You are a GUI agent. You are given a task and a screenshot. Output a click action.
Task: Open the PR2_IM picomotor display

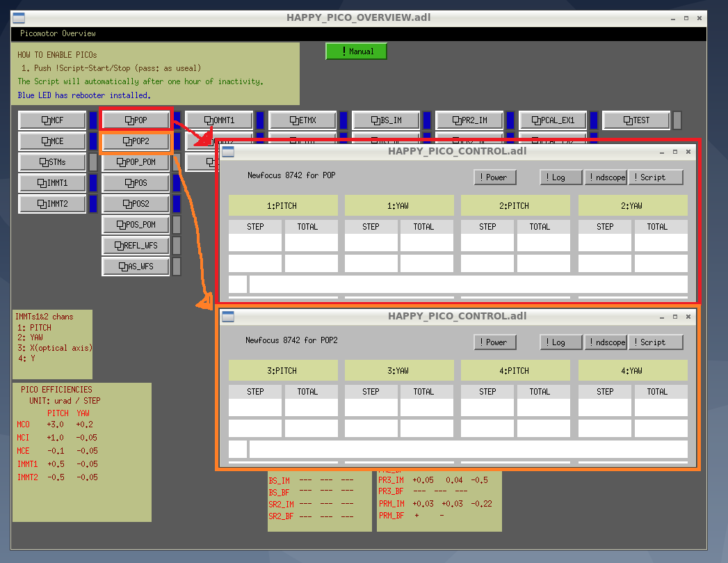click(x=469, y=120)
